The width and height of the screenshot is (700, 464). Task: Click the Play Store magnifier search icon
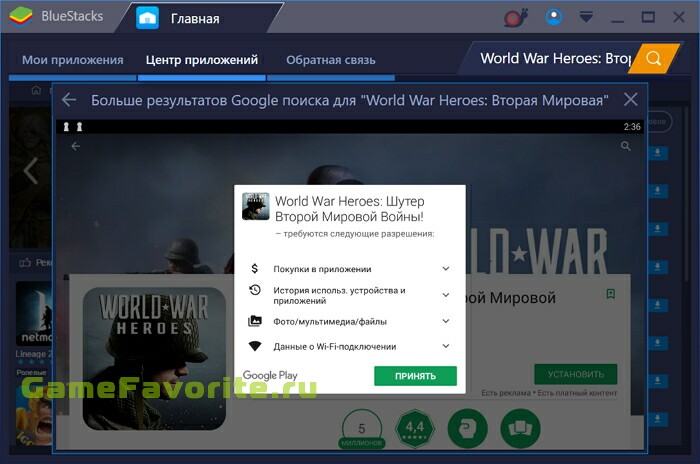(x=626, y=146)
